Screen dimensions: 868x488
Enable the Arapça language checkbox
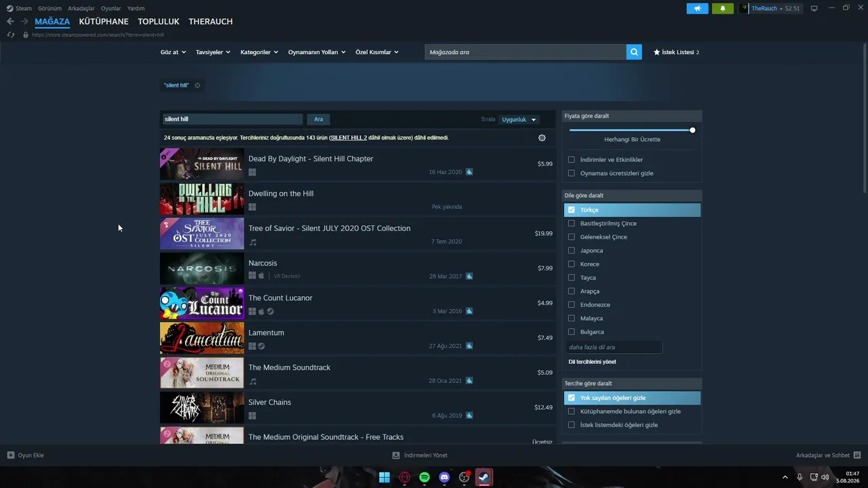572,291
